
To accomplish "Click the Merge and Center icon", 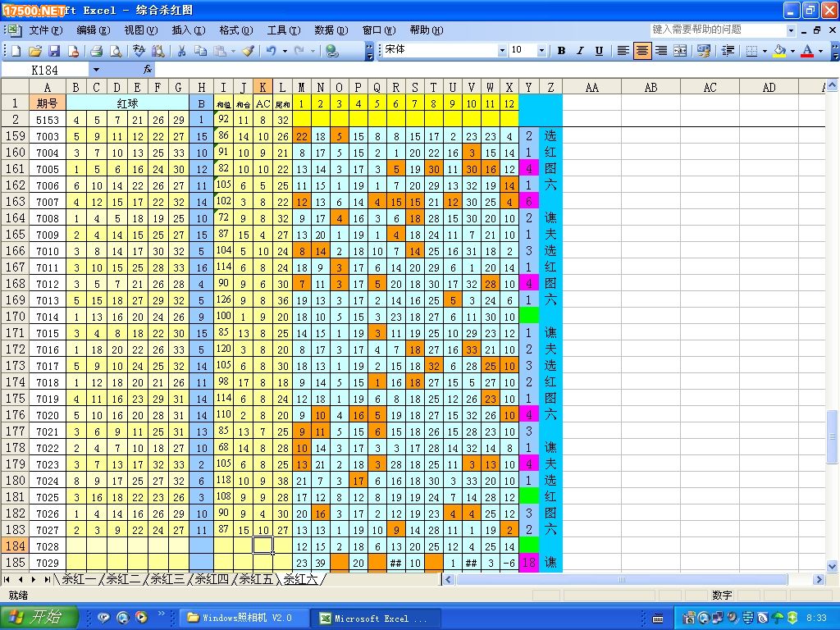I will click(x=680, y=51).
